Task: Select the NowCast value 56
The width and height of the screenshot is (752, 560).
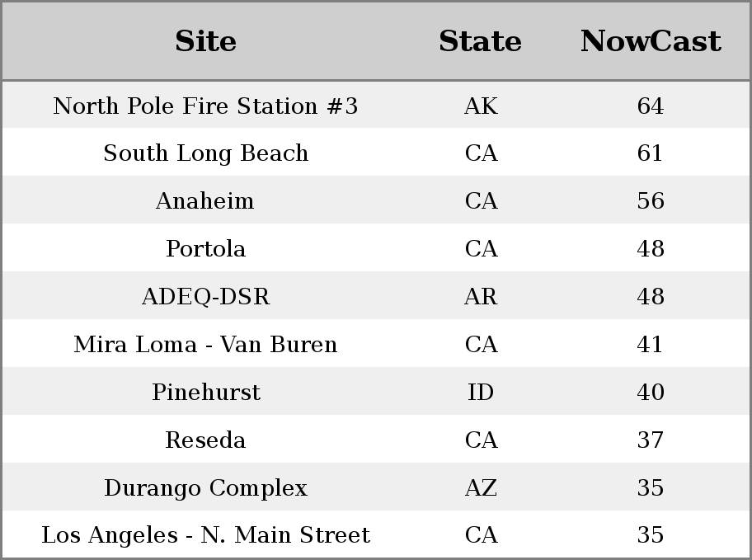Action: [651, 200]
